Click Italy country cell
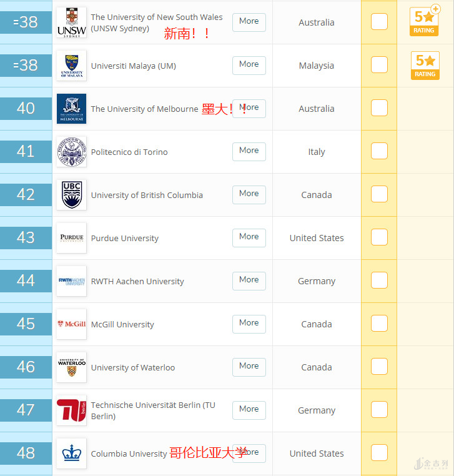This screenshot has height=476, width=454. click(x=317, y=152)
